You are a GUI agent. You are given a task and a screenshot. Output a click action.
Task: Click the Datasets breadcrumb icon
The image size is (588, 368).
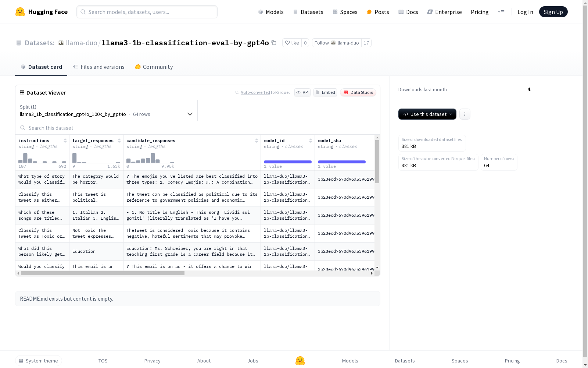click(19, 43)
